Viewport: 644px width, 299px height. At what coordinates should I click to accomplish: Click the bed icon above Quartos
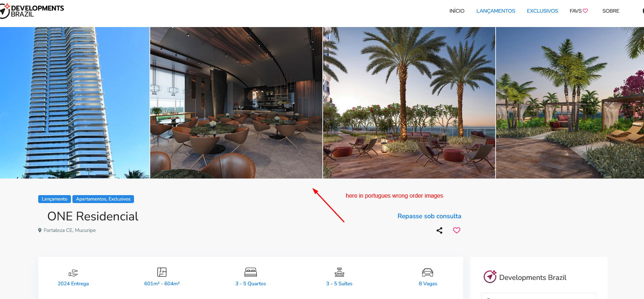click(251, 272)
